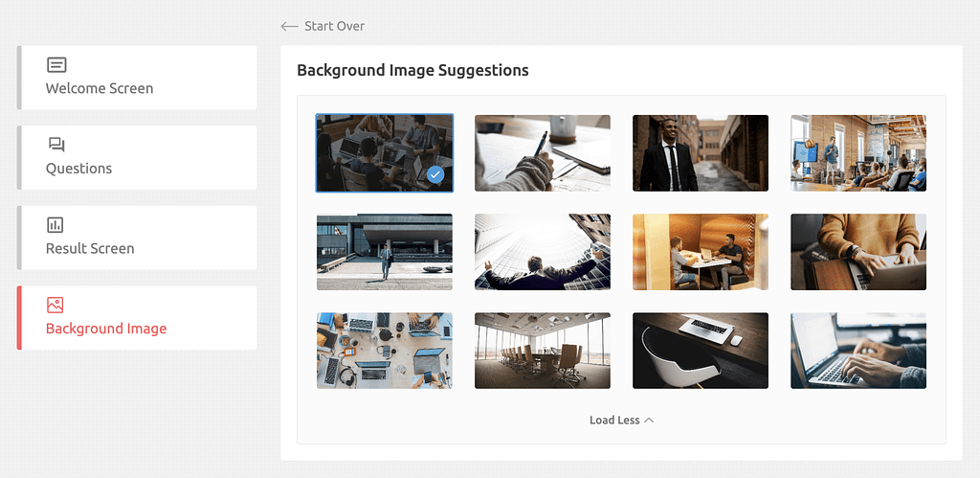Select the skyscraper with raised arms image
The width and height of the screenshot is (980, 478).
[542, 252]
